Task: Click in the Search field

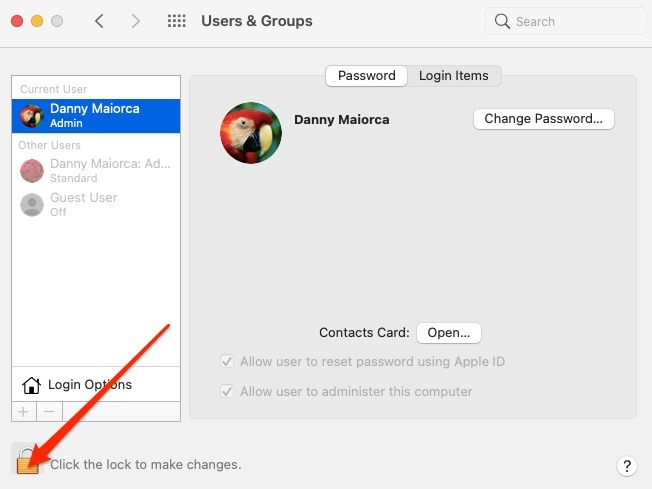Action: 566,21
